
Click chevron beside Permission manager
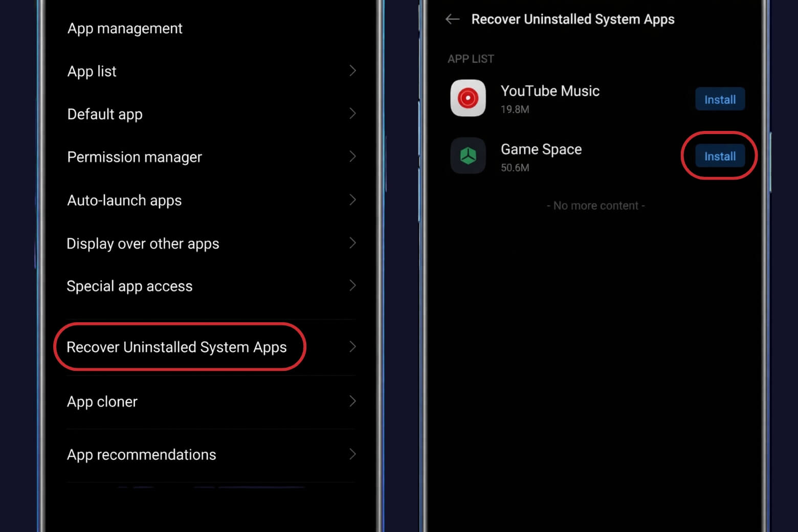pos(352,156)
